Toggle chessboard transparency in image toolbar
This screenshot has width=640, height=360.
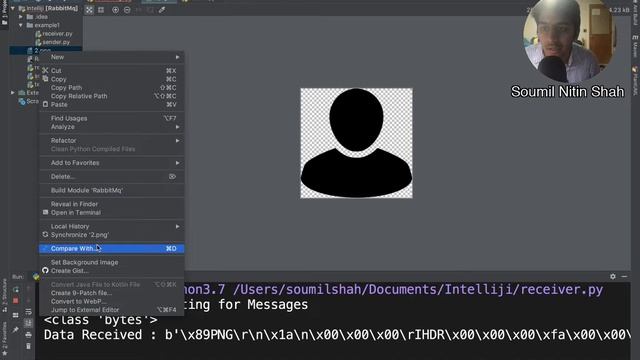click(89, 10)
